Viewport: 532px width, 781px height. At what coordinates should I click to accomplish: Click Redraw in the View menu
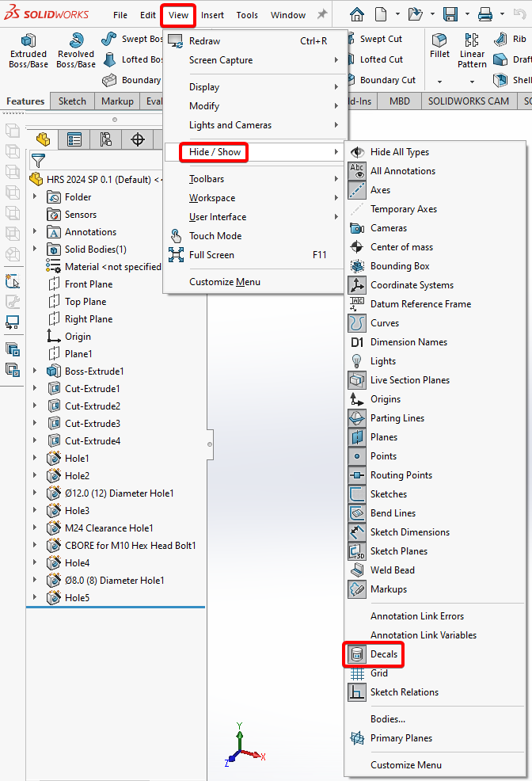click(256, 41)
